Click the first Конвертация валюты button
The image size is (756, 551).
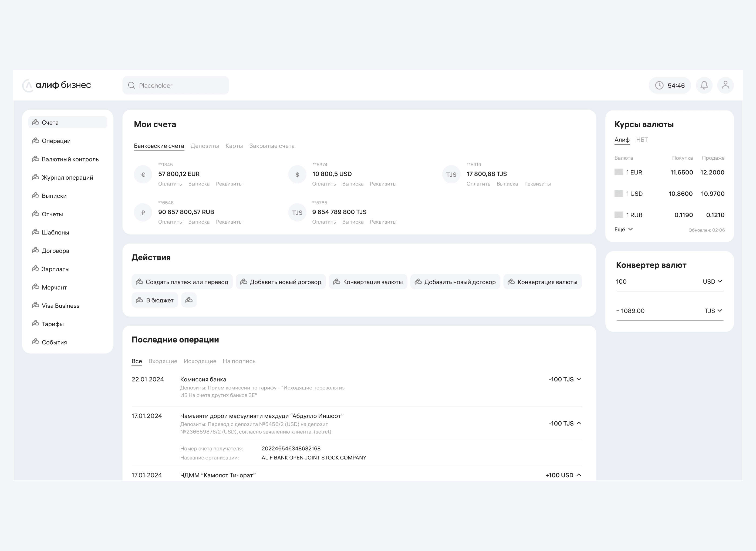pos(368,282)
